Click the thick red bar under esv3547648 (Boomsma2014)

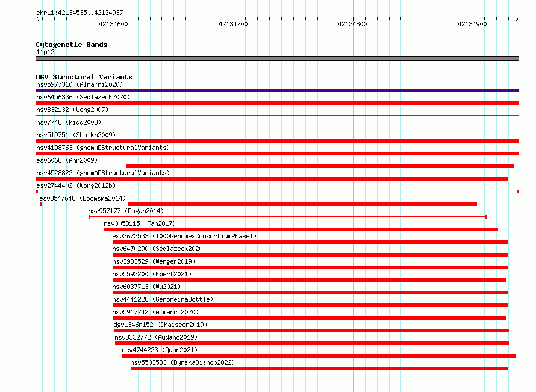pyautogui.click(x=302, y=204)
